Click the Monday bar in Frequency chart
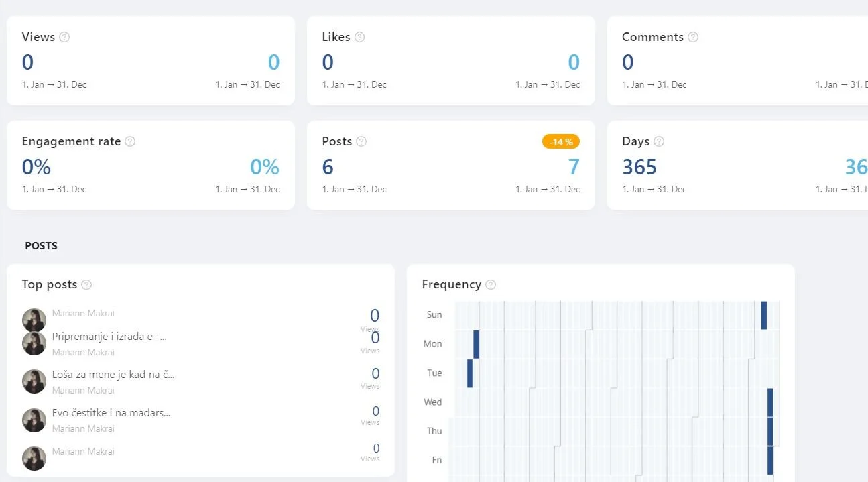868x482 pixels. click(x=476, y=344)
